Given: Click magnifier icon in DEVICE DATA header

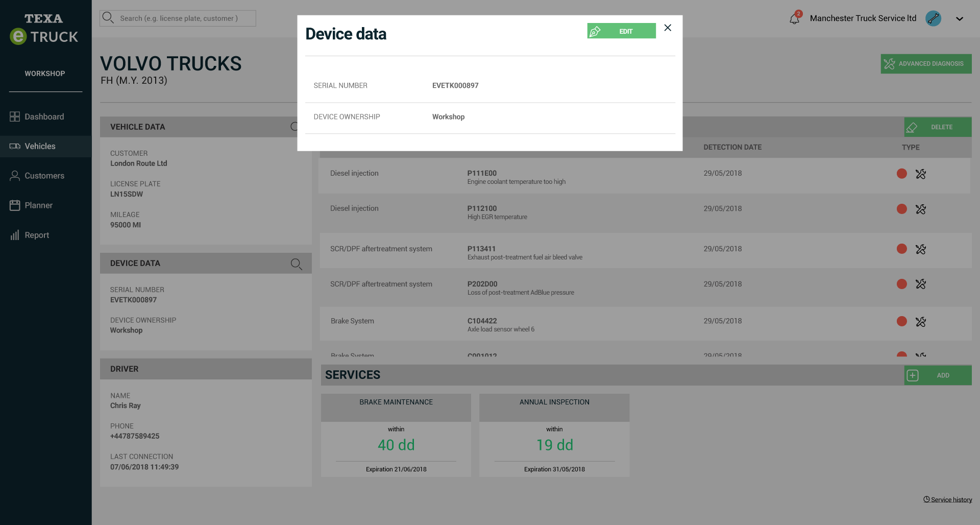Looking at the screenshot, I should [x=296, y=264].
